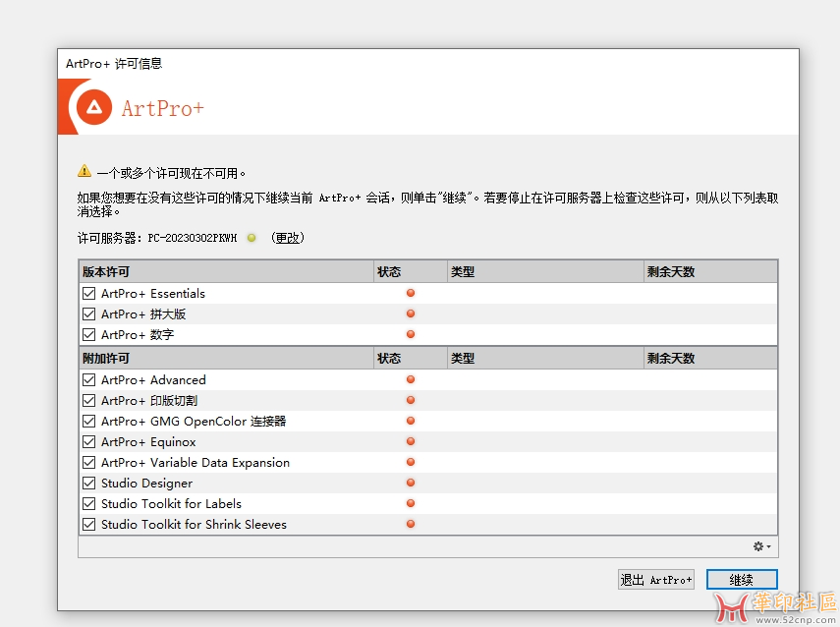
Task: Click the red status dot for GMG OpenColor
Action: pyautogui.click(x=411, y=421)
